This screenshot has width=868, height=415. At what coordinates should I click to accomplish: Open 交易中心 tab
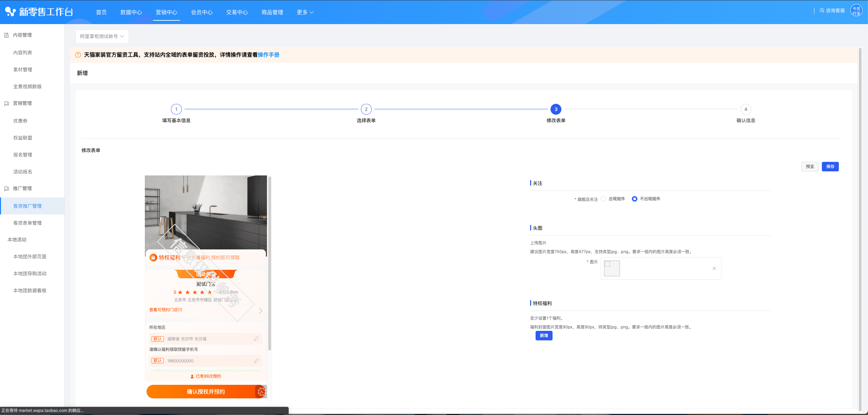pyautogui.click(x=237, y=12)
